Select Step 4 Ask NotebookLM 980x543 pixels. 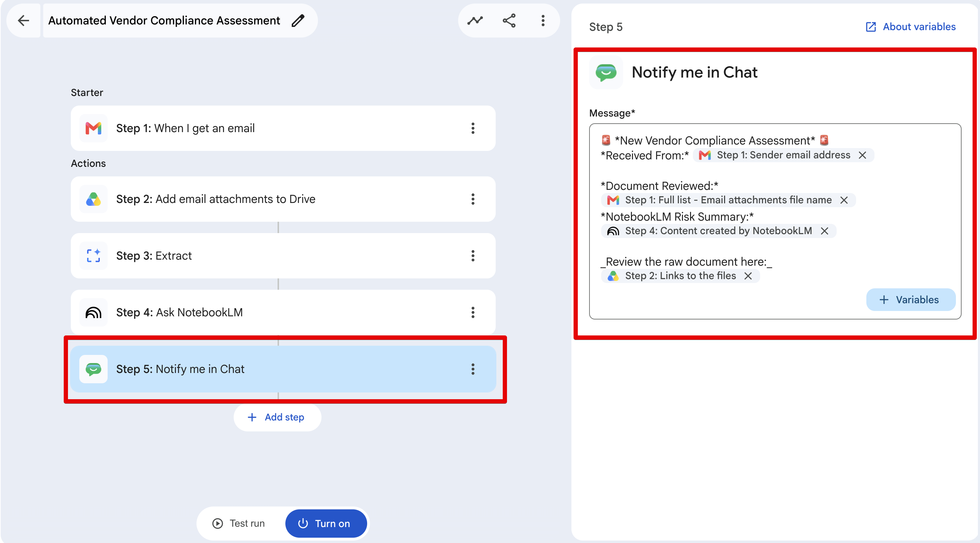tap(283, 312)
